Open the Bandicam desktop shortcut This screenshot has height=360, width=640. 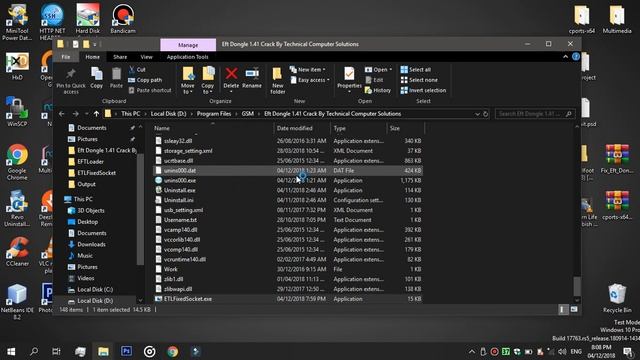[123, 19]
